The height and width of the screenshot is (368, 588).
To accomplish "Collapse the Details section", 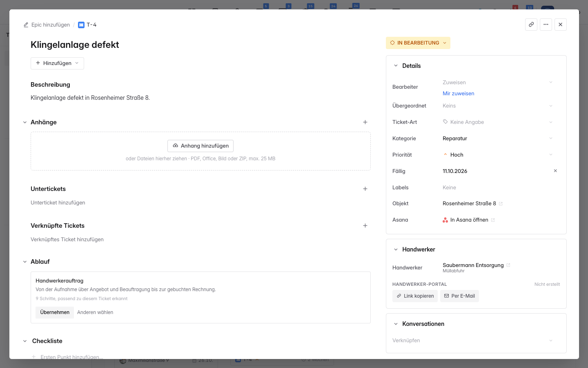I will click(x=396, y=66).
